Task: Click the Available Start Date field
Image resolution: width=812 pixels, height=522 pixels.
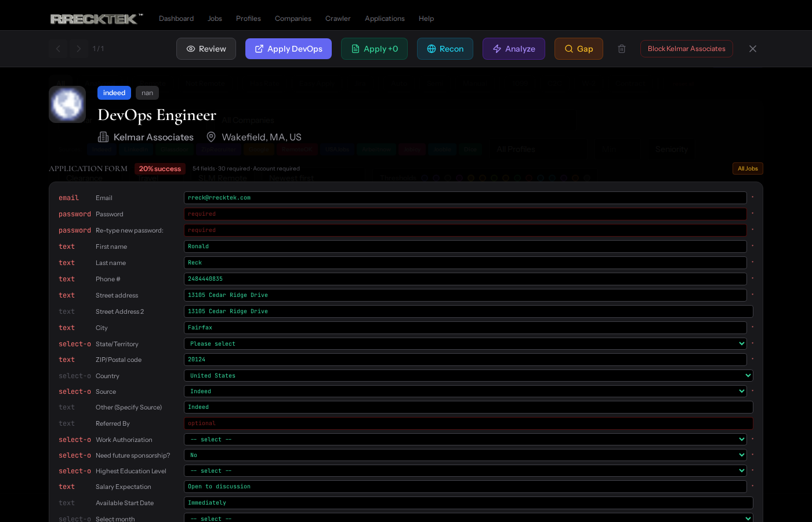Action: click(x=469, y=503)
